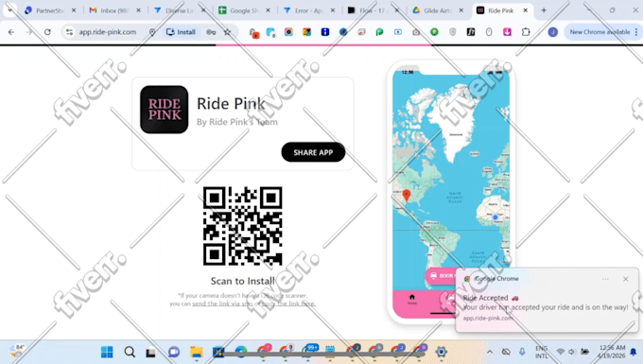
Task: Open the red-badged extension icon
Action: (x=253, y=32)
